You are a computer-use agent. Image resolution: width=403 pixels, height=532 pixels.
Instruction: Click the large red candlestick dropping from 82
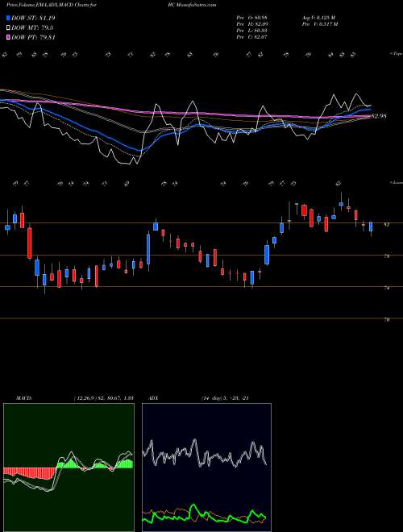30,243
